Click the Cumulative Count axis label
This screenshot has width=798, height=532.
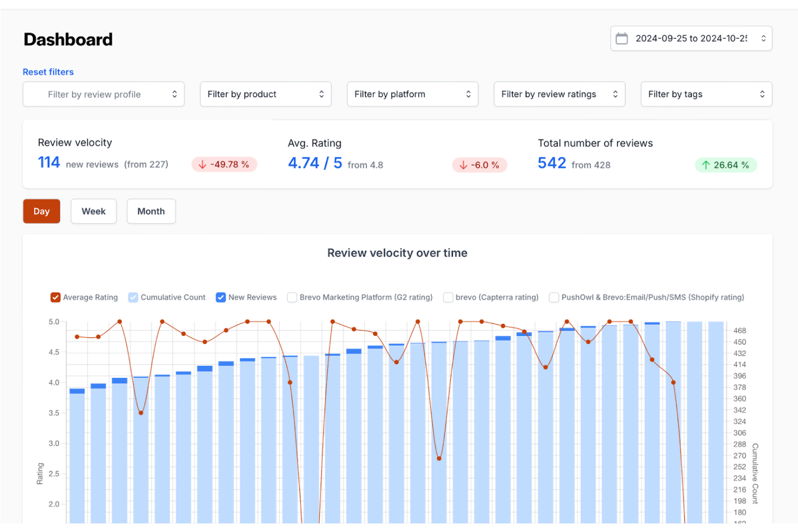click(755, 473)
